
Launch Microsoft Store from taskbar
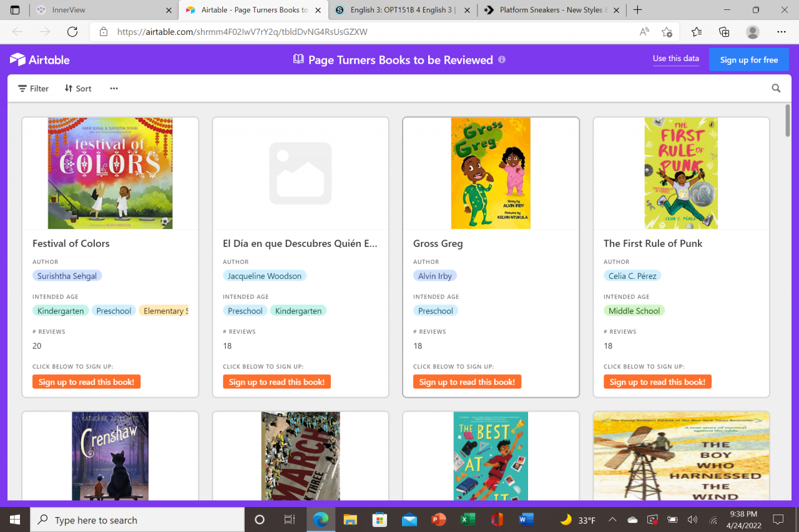pyautogui.click(x=380, y=520)
